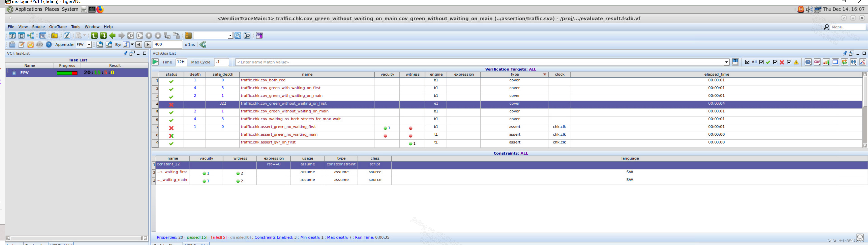Open the Source menu
Viewport: 868px width, 245px height.
tap(38, 27)
